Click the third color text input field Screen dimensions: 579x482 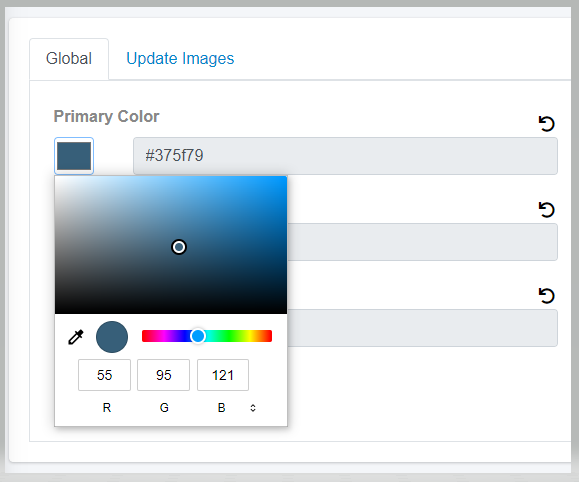(422, 328)
